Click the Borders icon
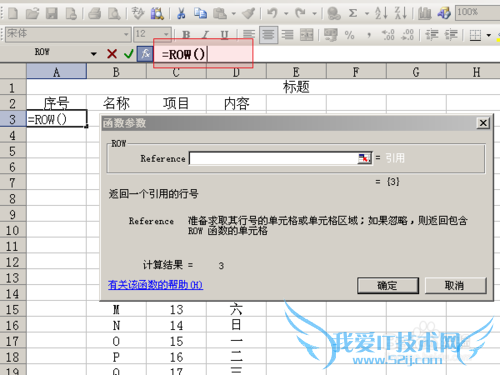 point(475,35)
